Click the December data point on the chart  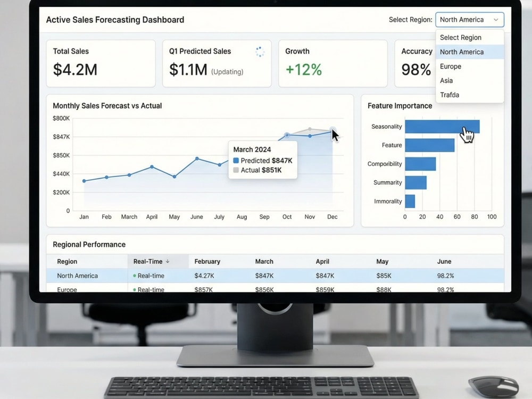[x=332, y=131]
